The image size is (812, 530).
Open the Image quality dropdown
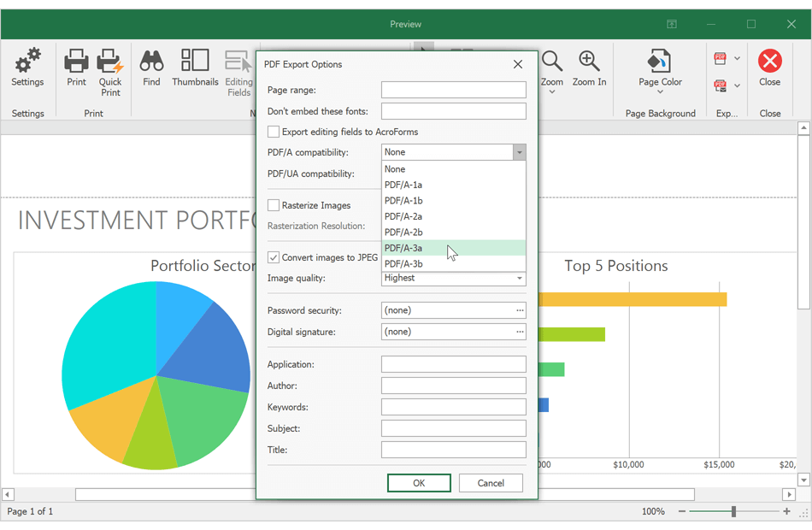point(519,278)
